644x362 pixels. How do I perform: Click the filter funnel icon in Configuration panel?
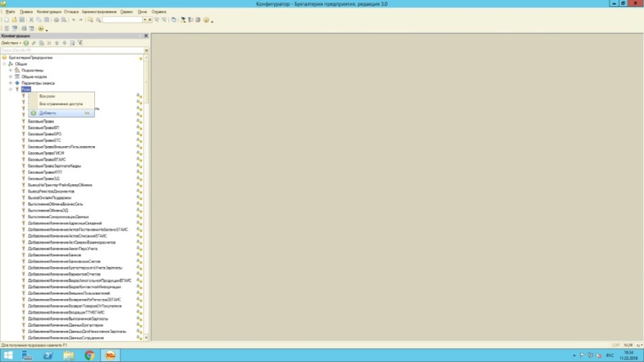tap(80, 43)
